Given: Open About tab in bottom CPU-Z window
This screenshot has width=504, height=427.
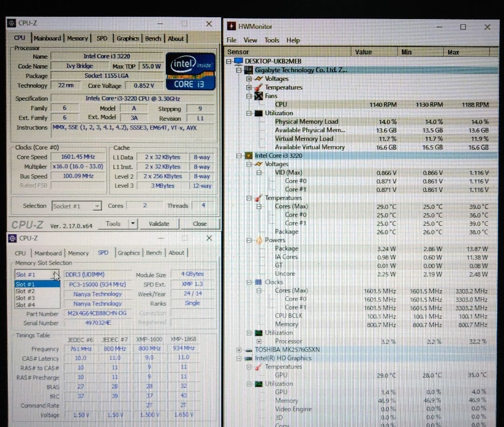Looking at the screenshot, I should click(176, 253).
